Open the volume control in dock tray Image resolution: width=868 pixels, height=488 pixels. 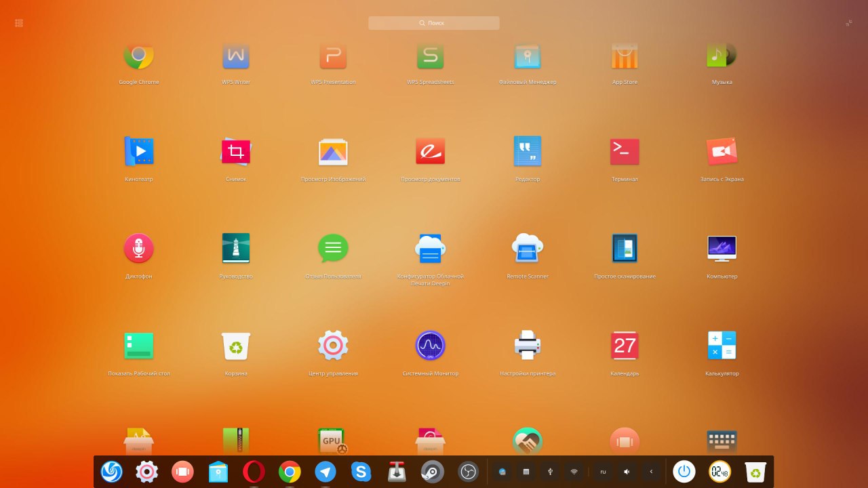[x=627, y=472]
